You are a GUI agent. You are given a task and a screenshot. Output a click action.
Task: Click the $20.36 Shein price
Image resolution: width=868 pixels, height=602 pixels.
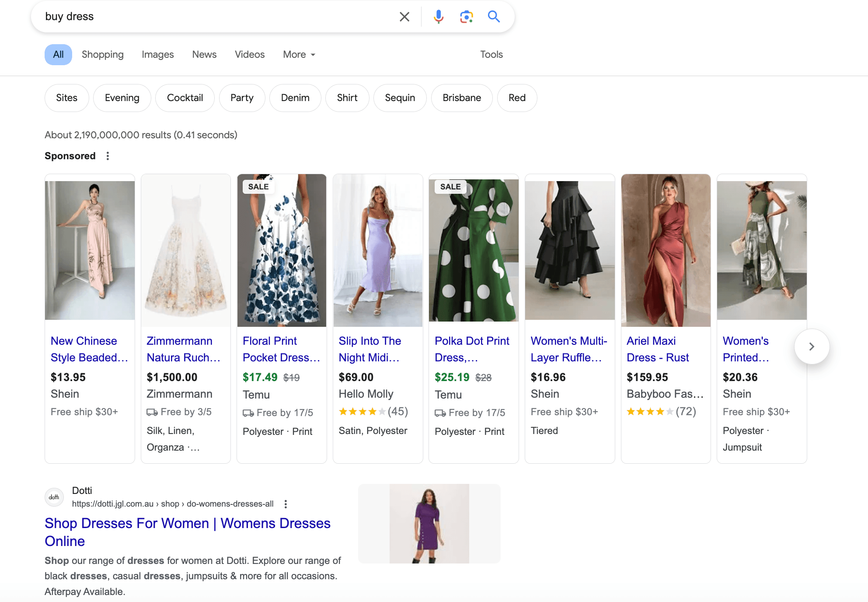(x=740, y=377)
